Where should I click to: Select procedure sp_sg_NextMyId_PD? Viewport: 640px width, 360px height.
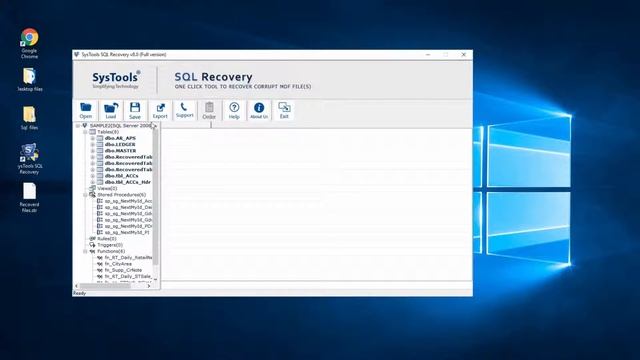[x=129, y=226]
